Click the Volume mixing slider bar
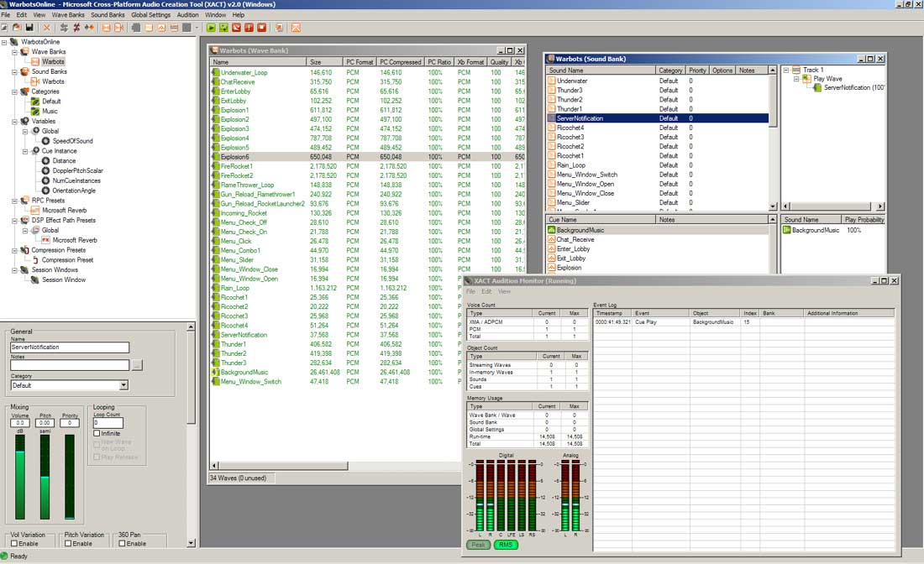 pyautogui.click(x=20, y=477)
